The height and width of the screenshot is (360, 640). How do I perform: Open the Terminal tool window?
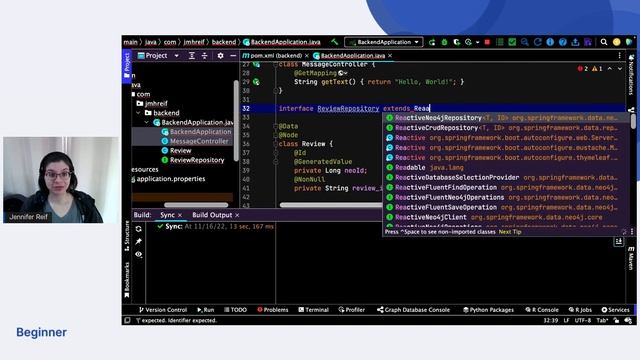coord(313,310)
